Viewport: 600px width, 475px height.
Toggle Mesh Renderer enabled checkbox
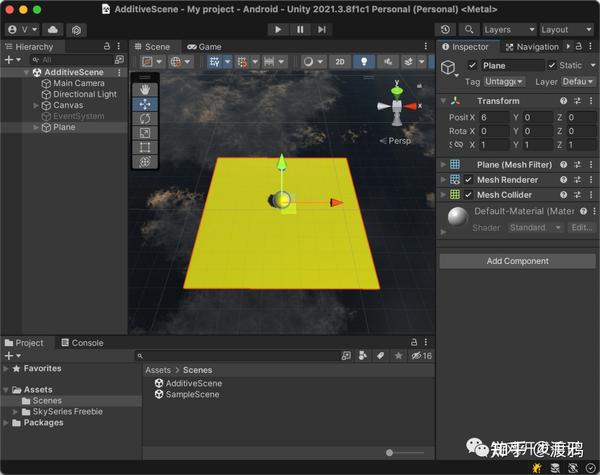point(468,180)
